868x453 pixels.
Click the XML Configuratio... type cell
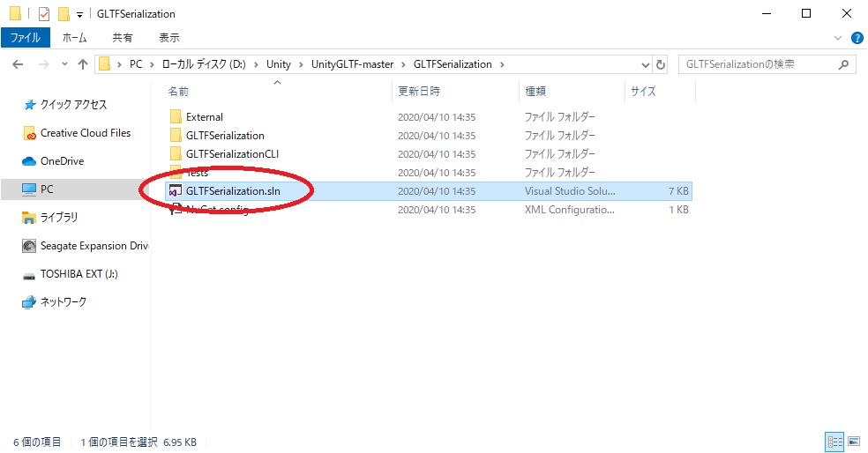tap(570, 210)
